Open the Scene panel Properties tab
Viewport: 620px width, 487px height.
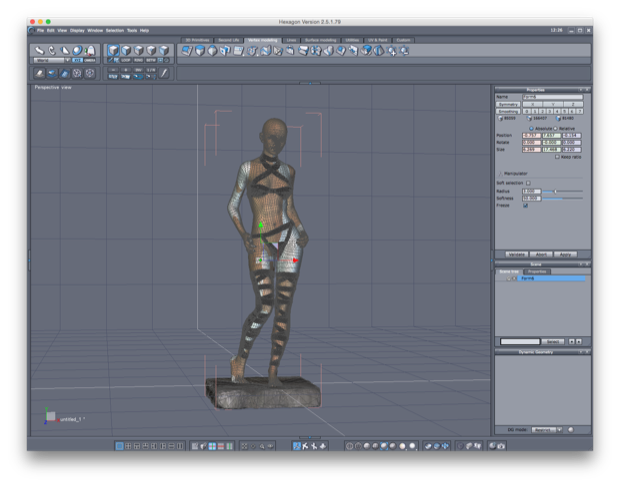[537, 272]
